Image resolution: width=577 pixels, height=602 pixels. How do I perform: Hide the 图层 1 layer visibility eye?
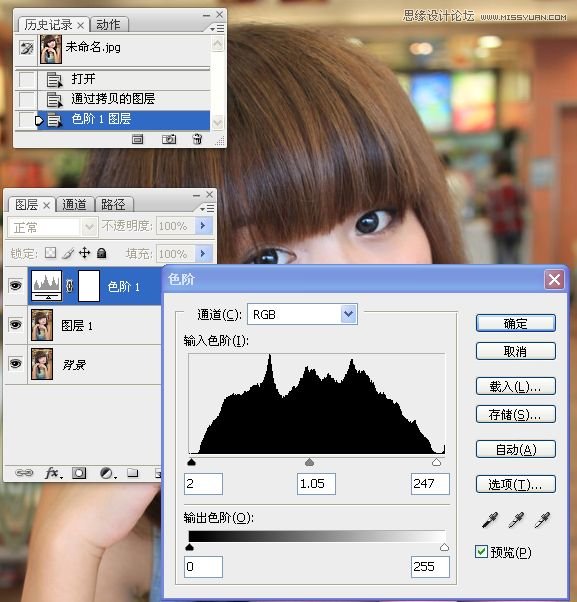tap(15, 325)
